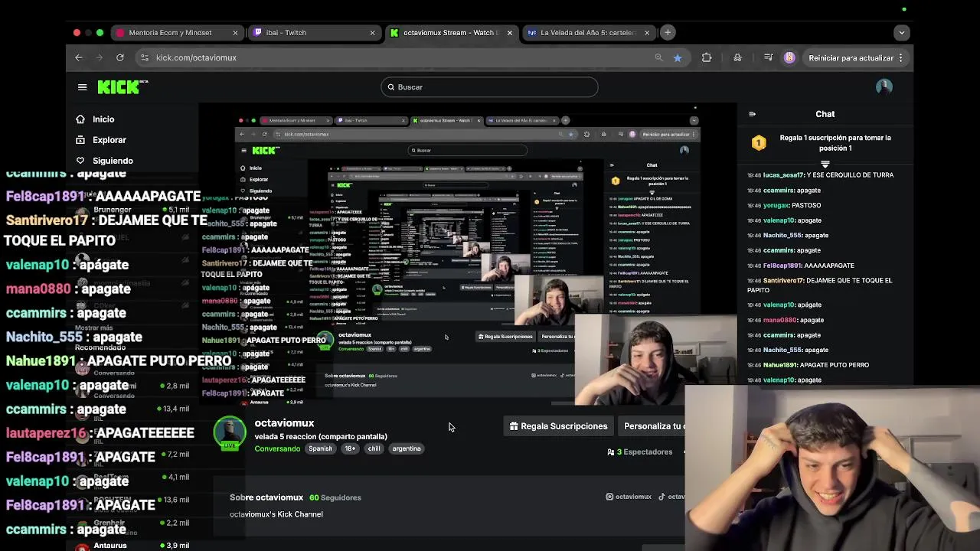The height and width of the screenshot is (551, 980).
Task: Click the octaviomux's Kick Channel description
Action: [276, 514]
